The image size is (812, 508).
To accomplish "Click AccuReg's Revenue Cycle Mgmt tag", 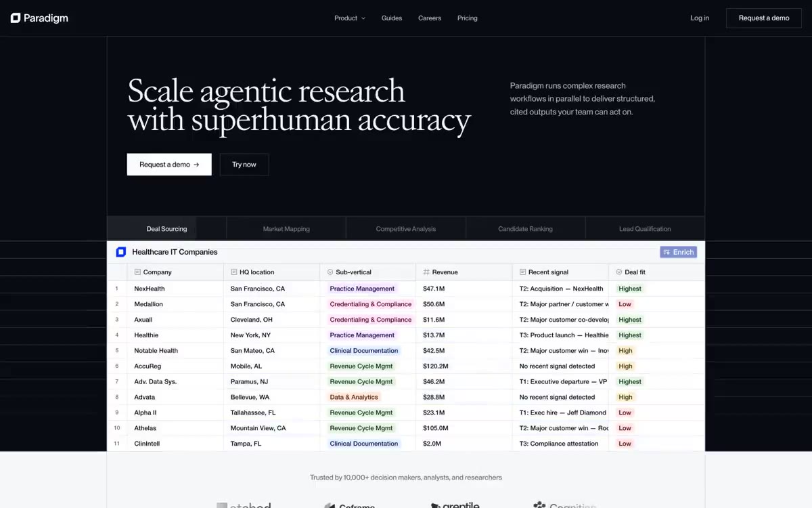I will (361, 366).
